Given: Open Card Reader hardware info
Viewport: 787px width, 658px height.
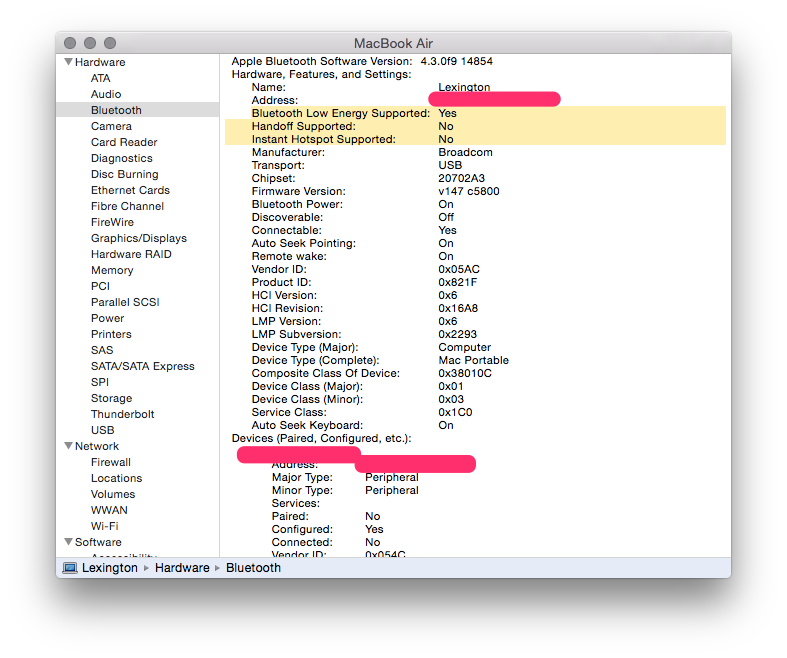Looking at the screenshot, I should [x=124, y=143].
